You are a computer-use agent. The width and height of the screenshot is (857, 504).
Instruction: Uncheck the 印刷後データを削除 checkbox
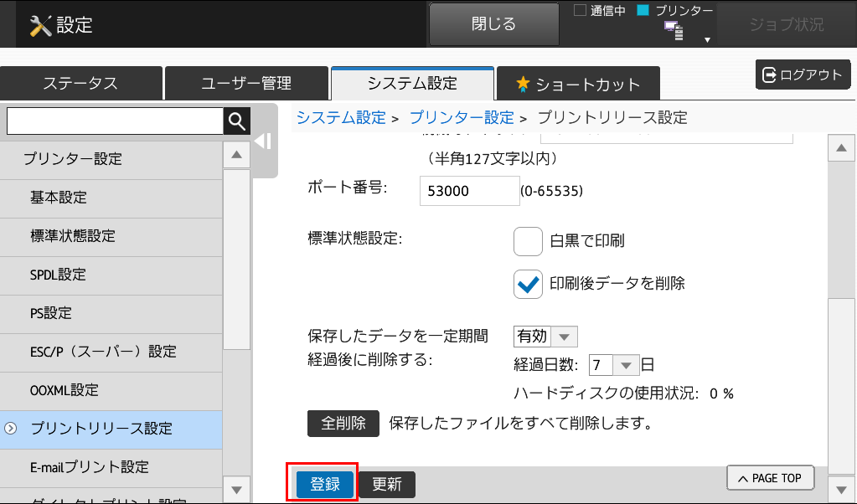tap(528, 284)
